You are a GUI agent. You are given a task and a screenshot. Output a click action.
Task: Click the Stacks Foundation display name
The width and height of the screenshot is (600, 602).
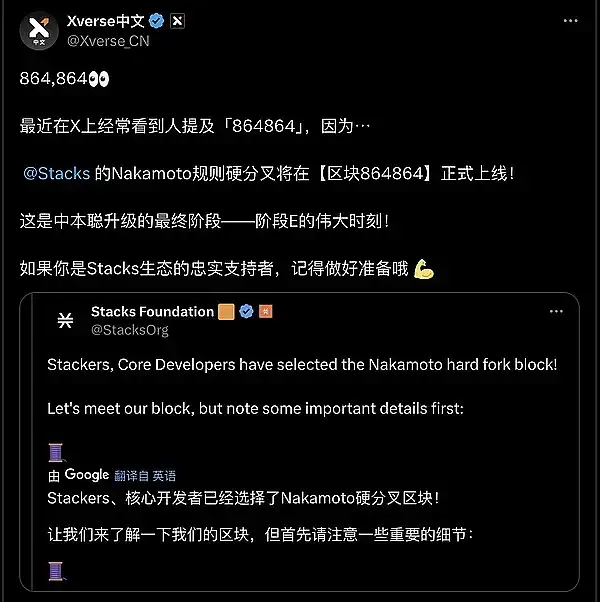pos(152,311)
